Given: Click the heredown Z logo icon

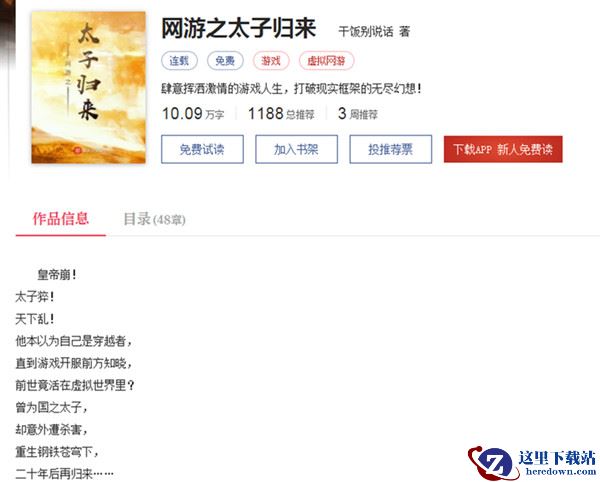Looking at the screenshot, I should (x=491, y=463).
